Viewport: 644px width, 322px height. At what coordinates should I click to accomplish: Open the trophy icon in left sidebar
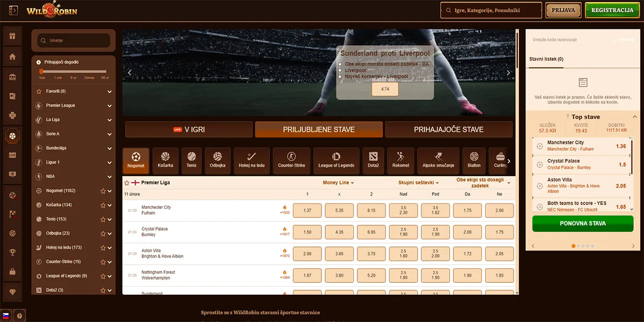click(x=12, y=252)
